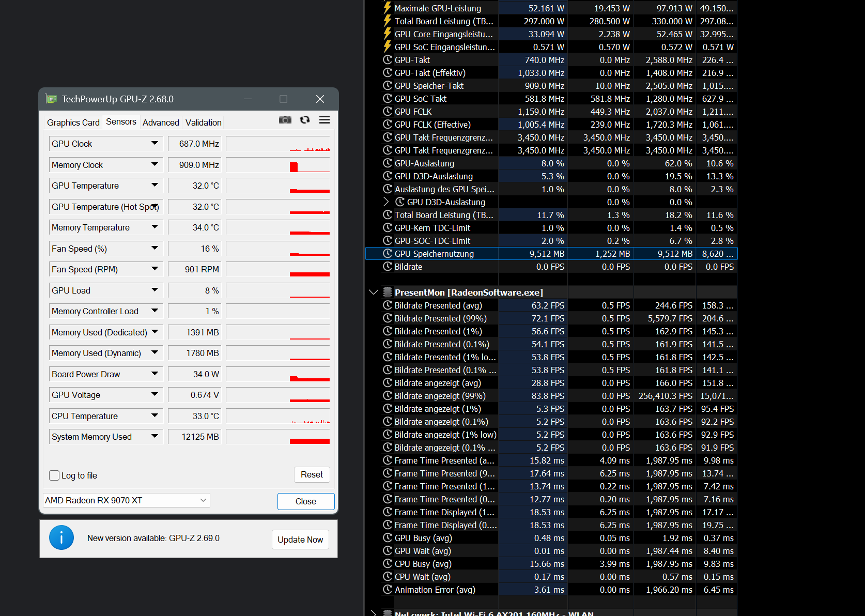Click clock icon beside GPU-Kern TDC-Limit
This screenshot has width=865, height=616.
(388, 227)
